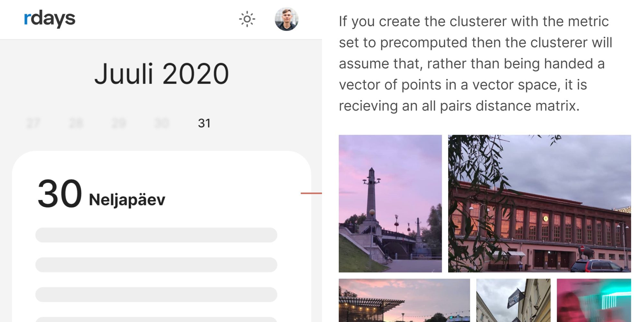Click the clusterer metric note text
The width and height of the screenshot is (644, 322).
click(476, 64)
